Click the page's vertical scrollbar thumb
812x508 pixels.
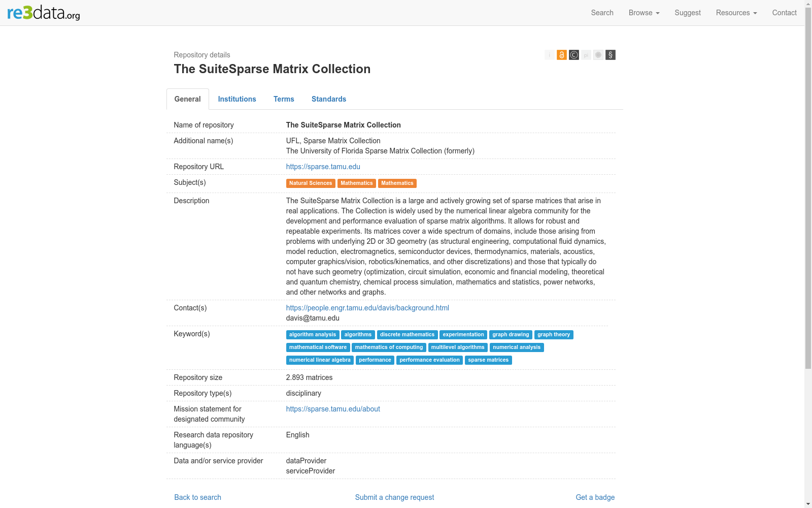[x=808, y=188]
